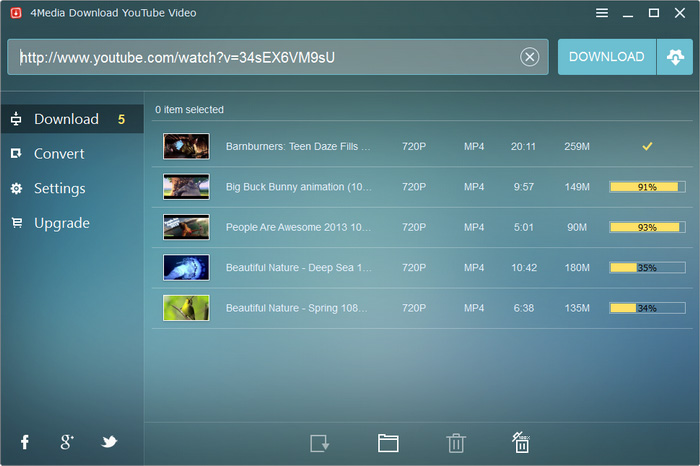700x466 pixels.
Task: Click the 34% progress bar
Action: 647,308
